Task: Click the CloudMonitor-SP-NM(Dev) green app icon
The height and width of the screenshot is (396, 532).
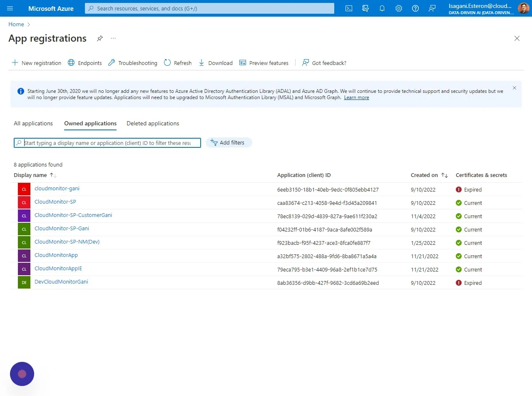Action: click(24, 242)
